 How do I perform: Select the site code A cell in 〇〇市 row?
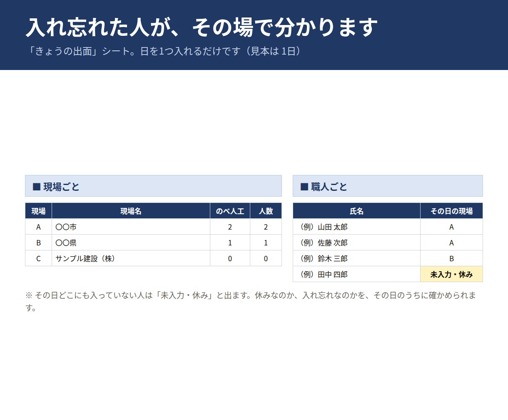click(38, 227)
